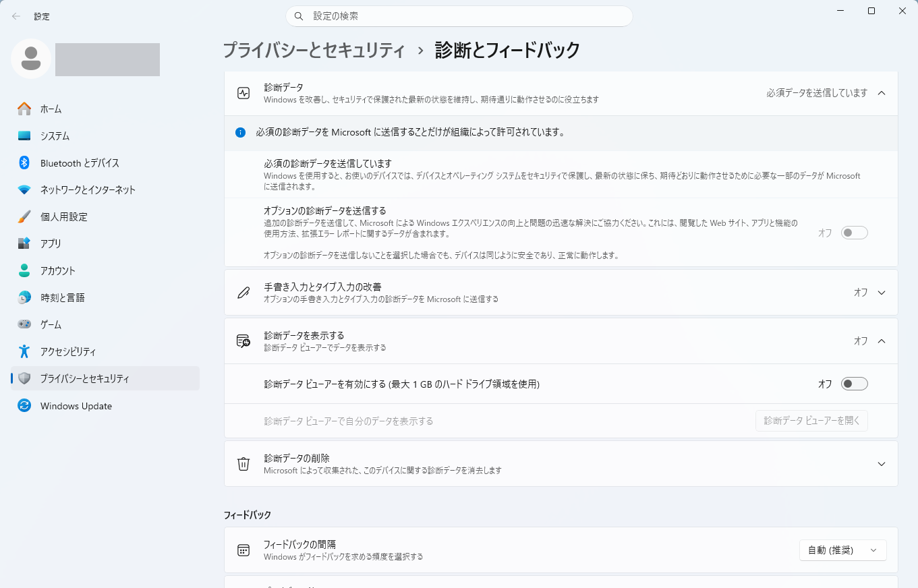Click in the 設定の検索 search field
Screen dimensions: 918x588
pos(459,16)
